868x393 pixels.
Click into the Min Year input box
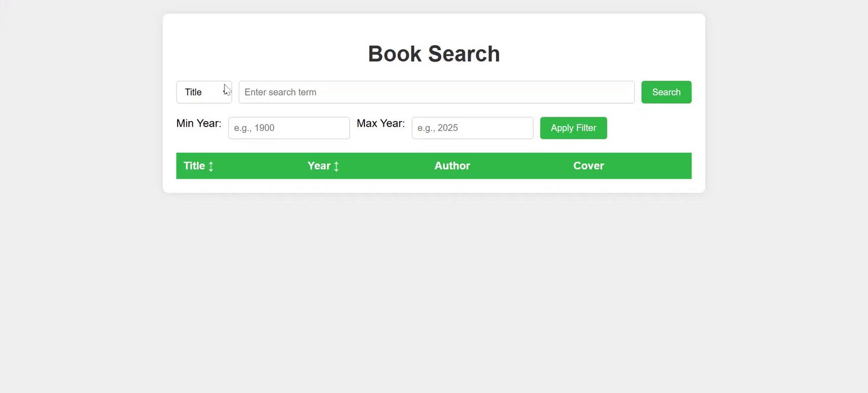[x=288, y=128]
